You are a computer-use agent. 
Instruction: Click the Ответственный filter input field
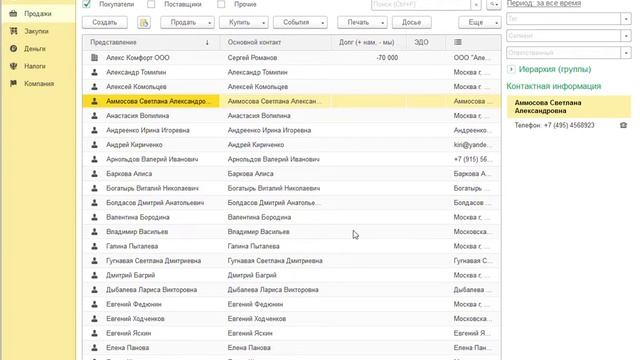pos(564,53)
